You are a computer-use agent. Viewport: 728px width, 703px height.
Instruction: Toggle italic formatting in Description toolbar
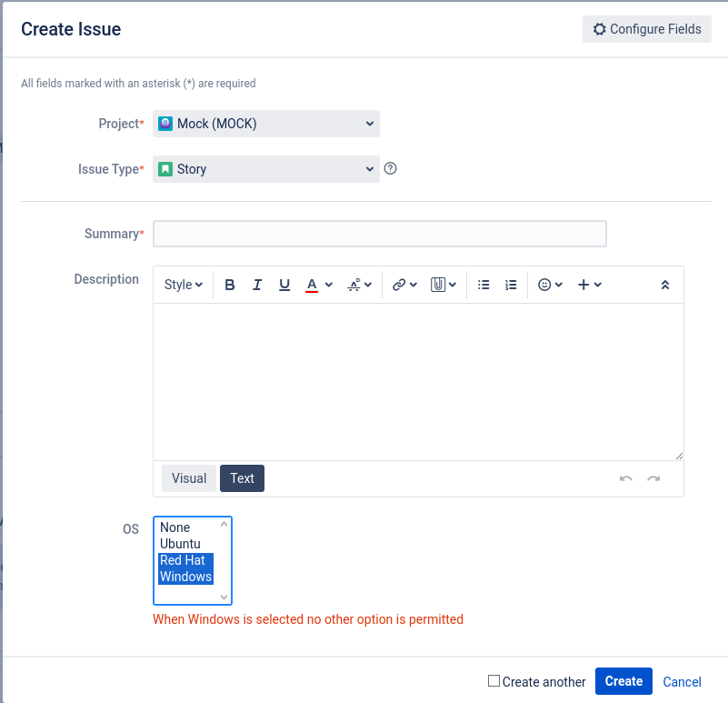[256, 285]
